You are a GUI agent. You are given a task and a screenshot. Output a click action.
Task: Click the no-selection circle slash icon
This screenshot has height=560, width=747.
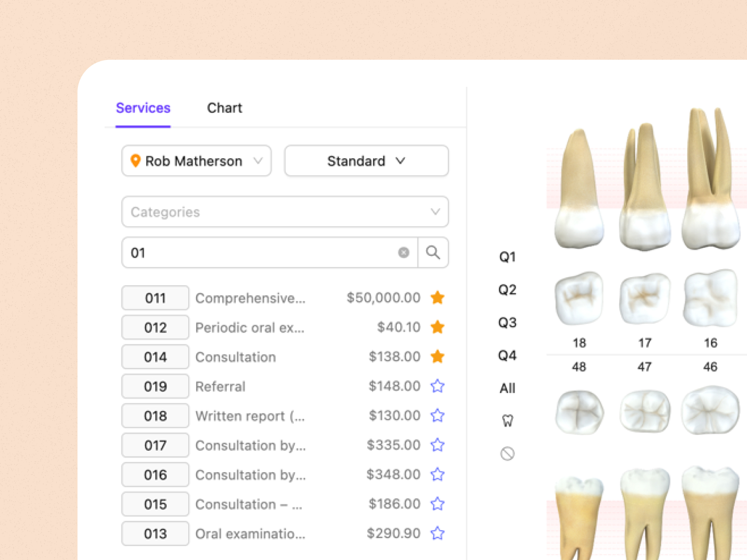[507, 454]
